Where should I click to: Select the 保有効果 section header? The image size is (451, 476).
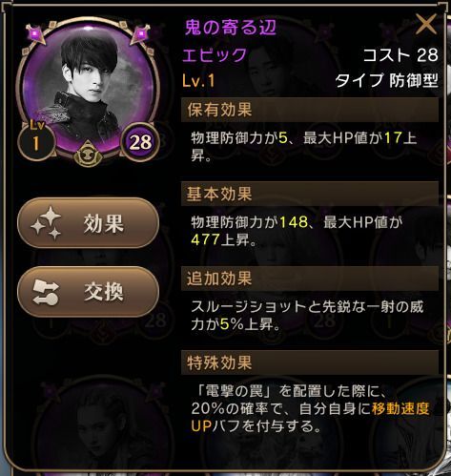point(310,110)
